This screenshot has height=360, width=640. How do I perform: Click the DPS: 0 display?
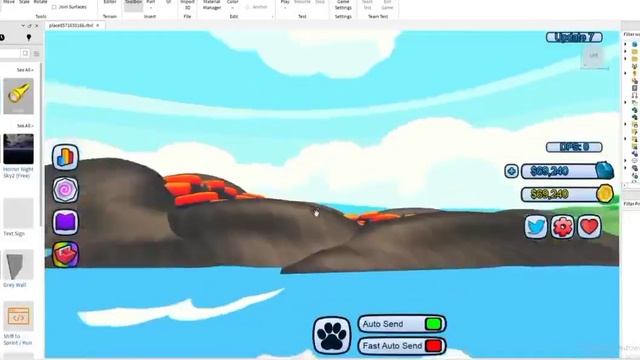click(x=574, y=147)
